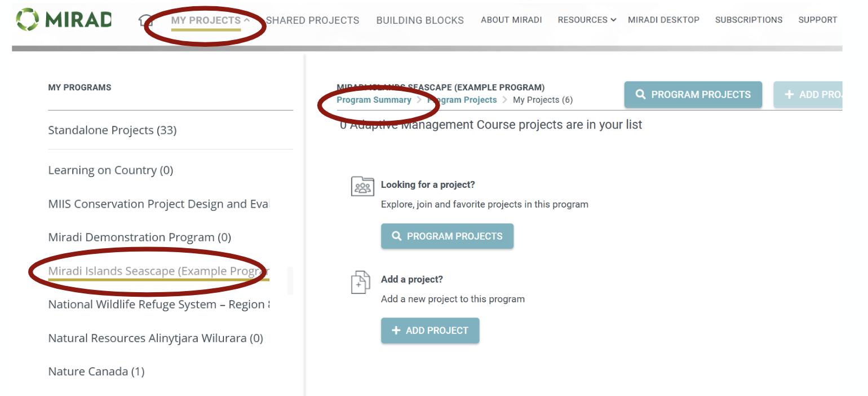Select Miradi Demonstration Program entry
This screenshot has height=396, width=868.
[x=139, y=237]
